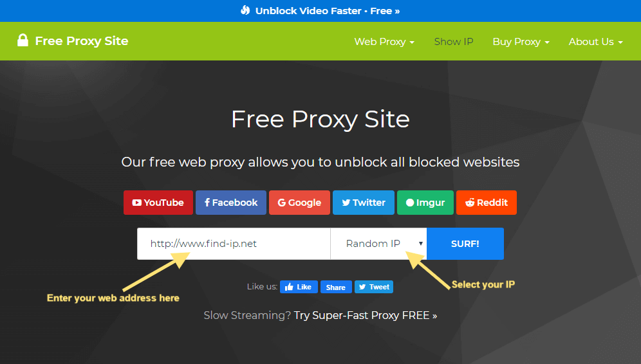
Task: Open Google quick-link button
Action: 300,203
